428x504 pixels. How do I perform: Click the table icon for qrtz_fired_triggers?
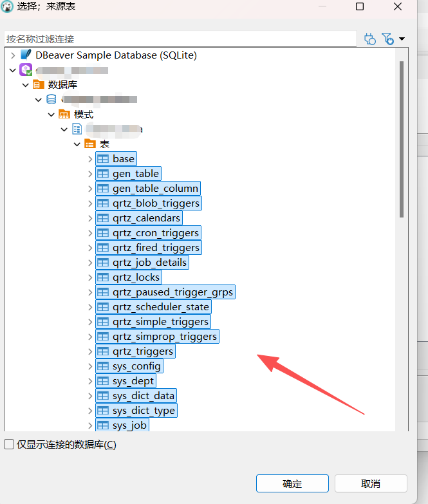click(x=103, y=248)
